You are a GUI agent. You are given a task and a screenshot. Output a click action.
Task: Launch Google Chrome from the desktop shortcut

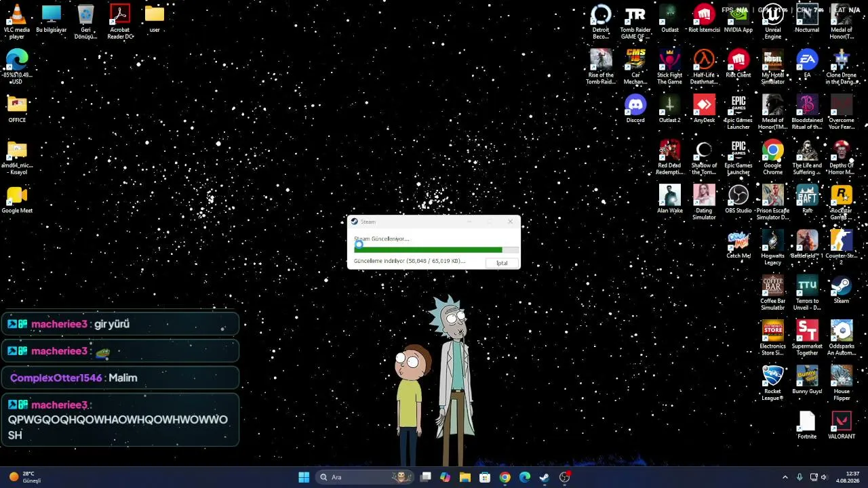[x=772, y=157]
